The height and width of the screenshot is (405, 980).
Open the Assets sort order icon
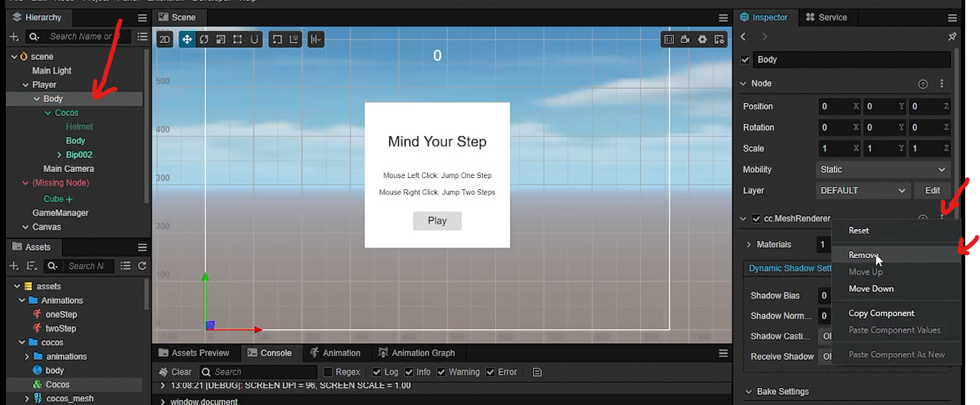[32, 266]
